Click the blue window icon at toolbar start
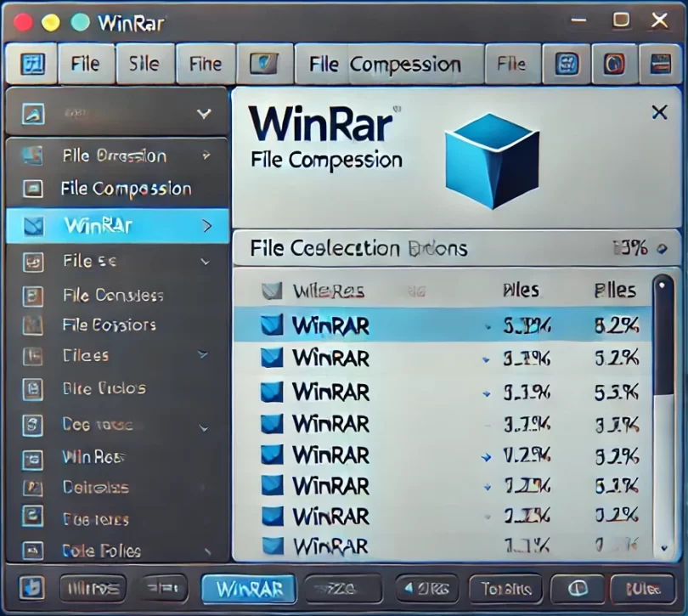Image resolution: width=688 pixels, height=616 pixels. 32,64
